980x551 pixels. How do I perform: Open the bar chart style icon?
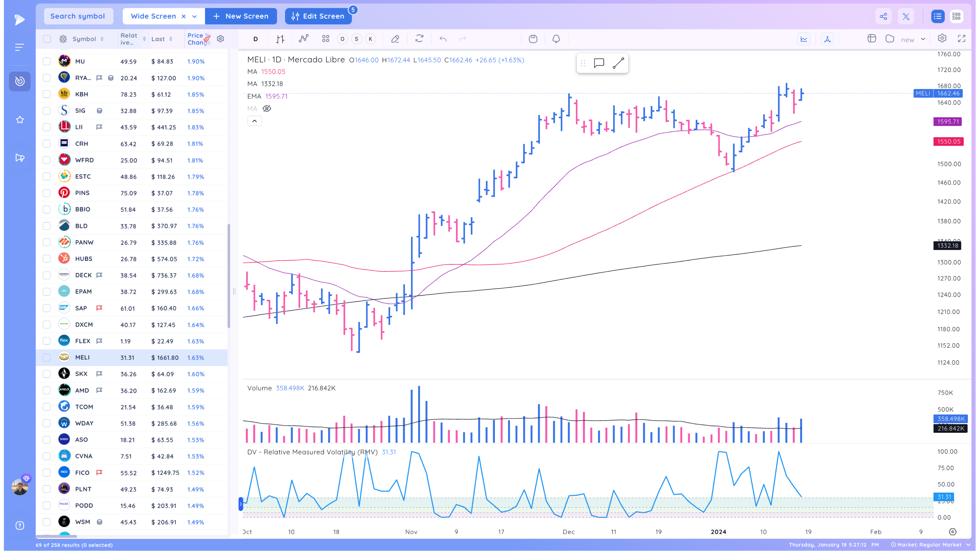coord(280,39)
